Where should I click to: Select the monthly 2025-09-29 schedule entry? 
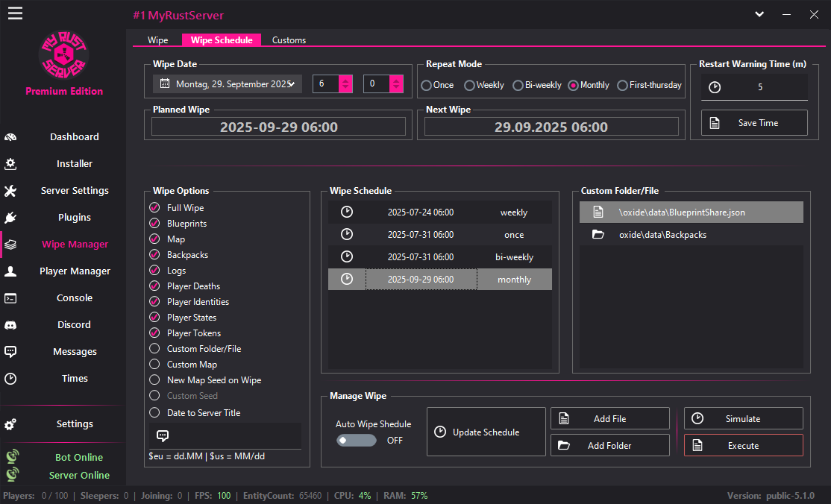click(x=440, y=279)
